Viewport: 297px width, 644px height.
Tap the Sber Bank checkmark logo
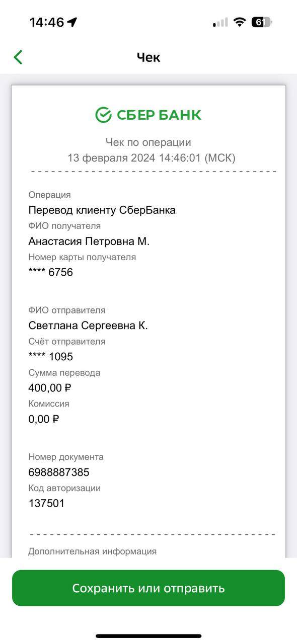pyautogui.click(x=103, y=115)
